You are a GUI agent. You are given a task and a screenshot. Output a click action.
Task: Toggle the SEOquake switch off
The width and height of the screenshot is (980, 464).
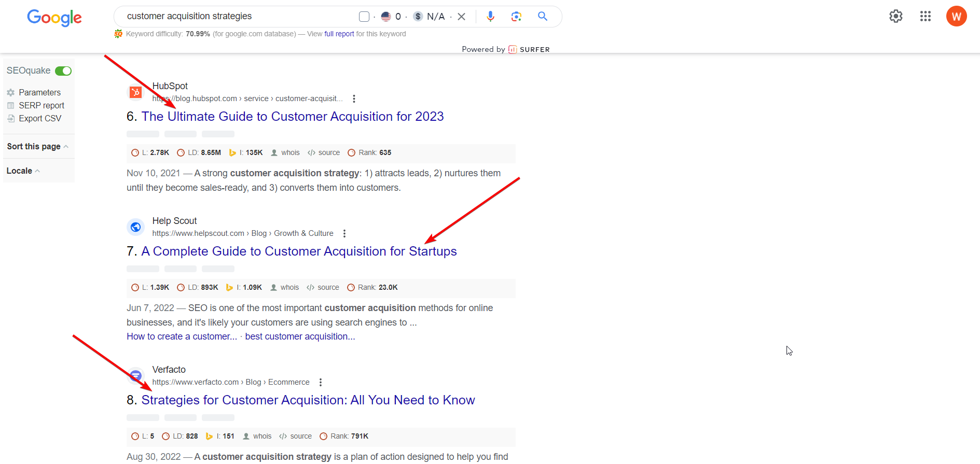[x=63, y=71]
